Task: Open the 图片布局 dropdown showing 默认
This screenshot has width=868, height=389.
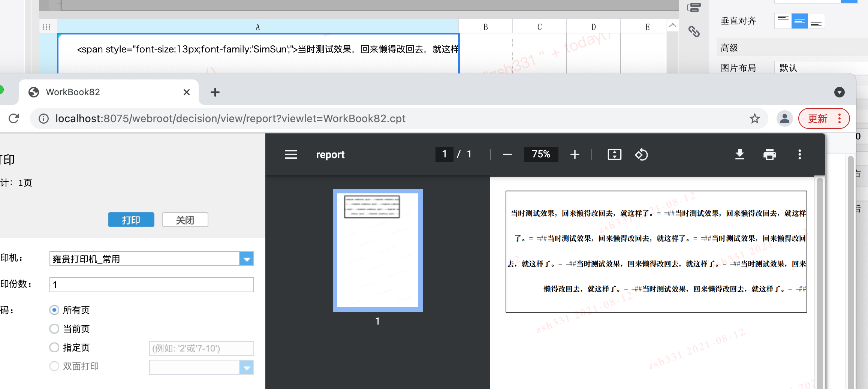Action: [821, 68]
